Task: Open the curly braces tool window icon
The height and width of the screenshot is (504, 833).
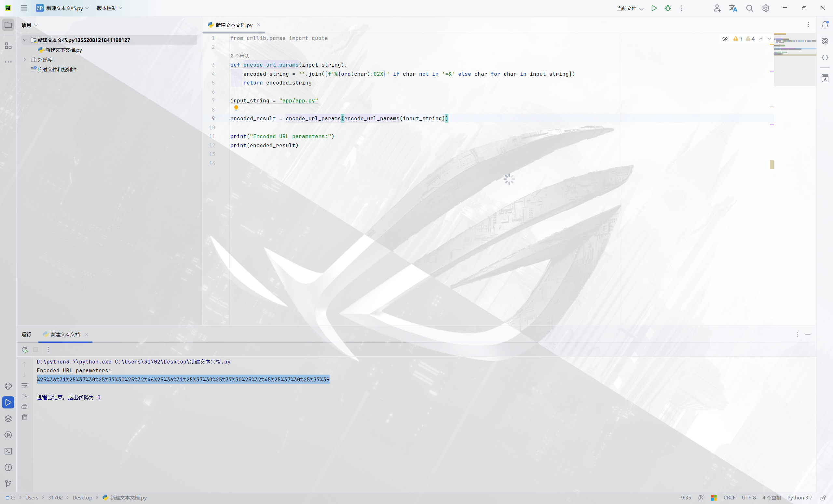Action: coord(825,58)
